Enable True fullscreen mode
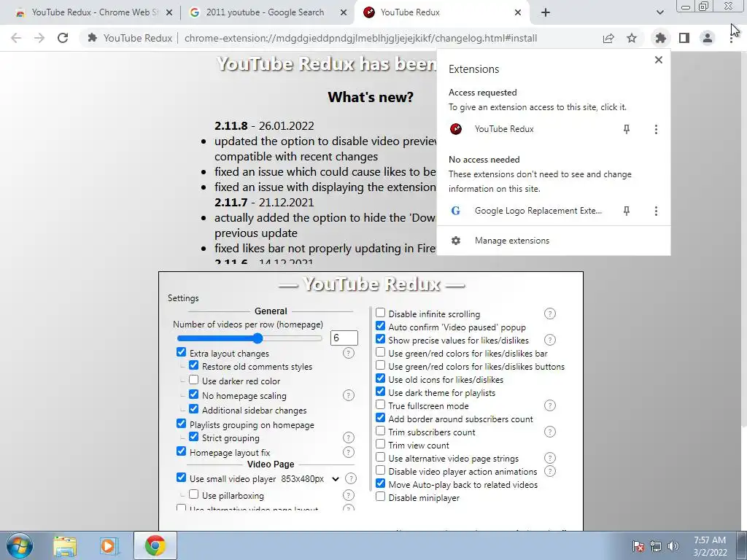 tap(380, 405)
